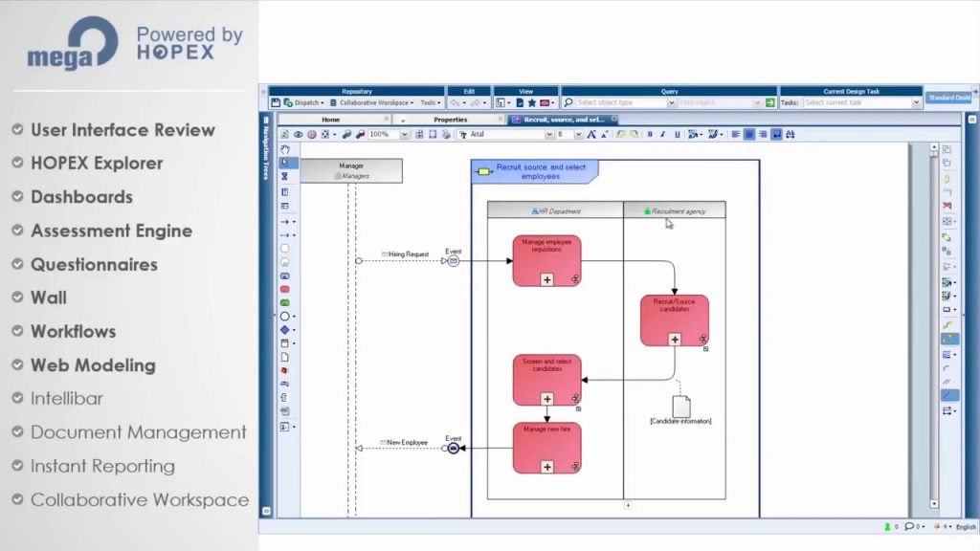980x551 pixels.
Task: Select the arrow pointer tool
Action: click(285, 163)
